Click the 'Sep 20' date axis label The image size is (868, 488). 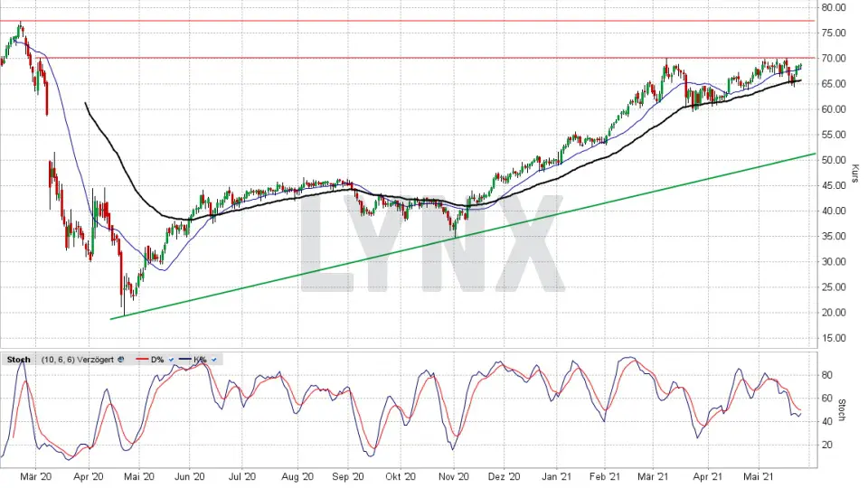pyautogui.click(x=348, y=476)
